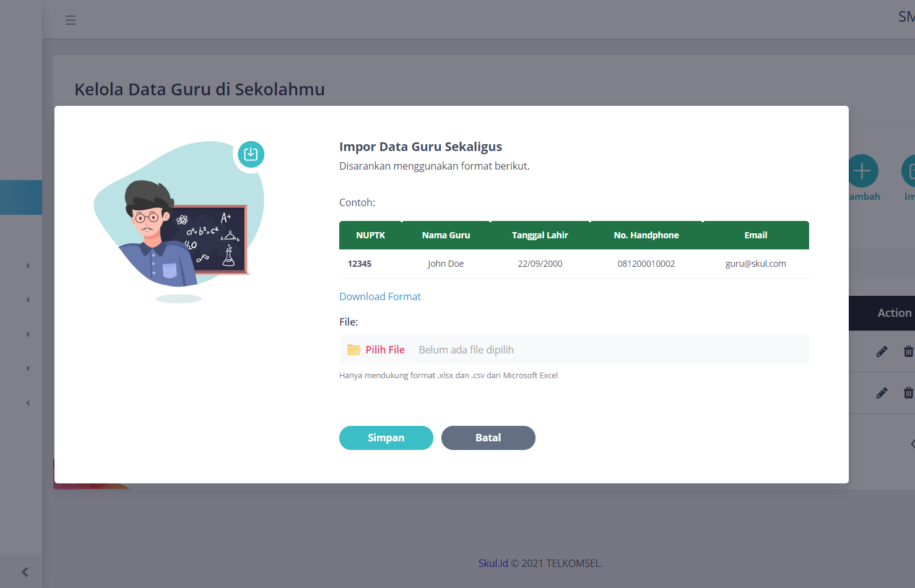This screenshot has height=588, width=915.
Task: Open the hamburger menu at top left
Action: (x=71, y=20)
